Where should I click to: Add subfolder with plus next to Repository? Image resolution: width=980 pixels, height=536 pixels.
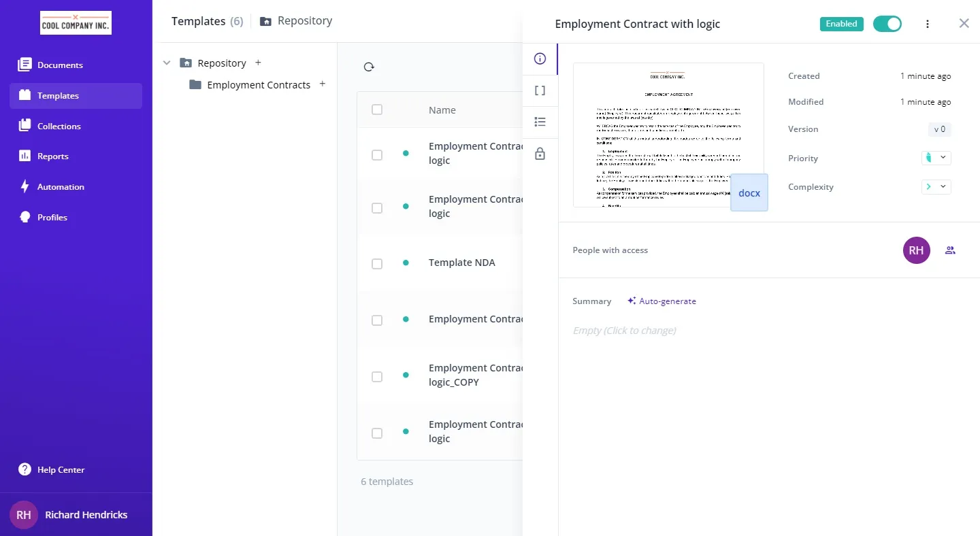(258, 63)
